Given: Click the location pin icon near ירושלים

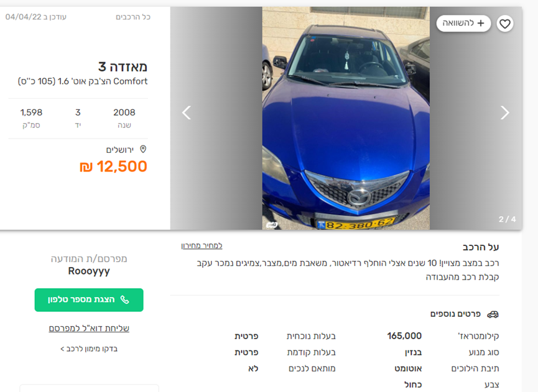Looking at the screenshot, I should click(x=143, y=150).
